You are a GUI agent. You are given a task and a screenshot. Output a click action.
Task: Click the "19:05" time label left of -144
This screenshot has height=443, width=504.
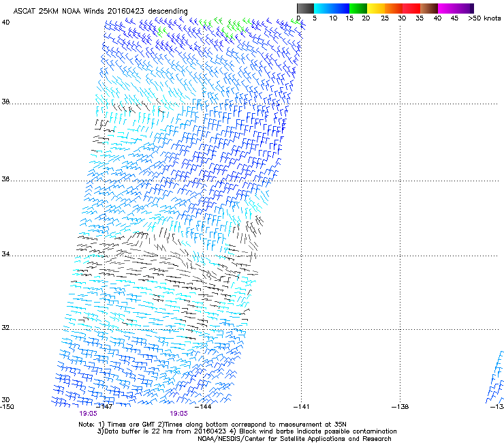tap(178, 414)
